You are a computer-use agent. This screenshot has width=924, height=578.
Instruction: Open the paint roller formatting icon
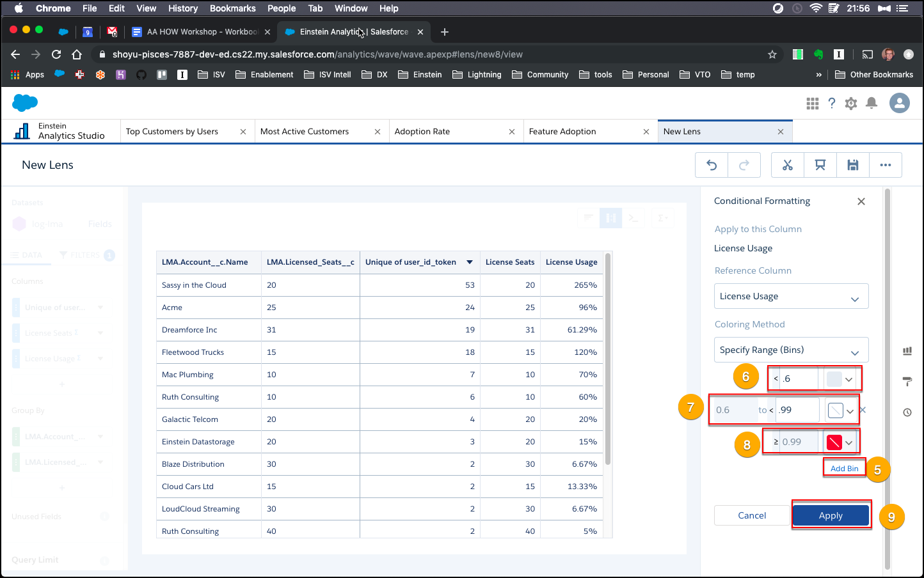pos(907,382)
